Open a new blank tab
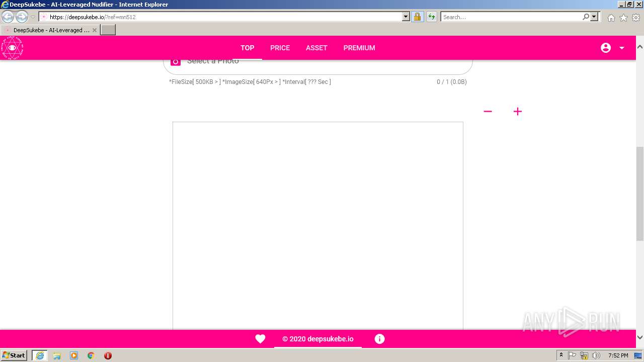This screenshot has height=362, width=644. tap(108, 30)
